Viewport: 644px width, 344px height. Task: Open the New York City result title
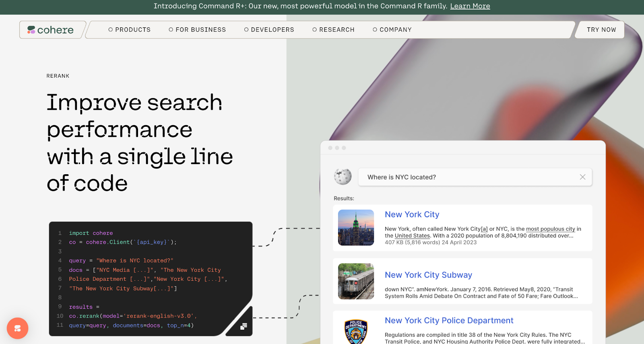412,214
